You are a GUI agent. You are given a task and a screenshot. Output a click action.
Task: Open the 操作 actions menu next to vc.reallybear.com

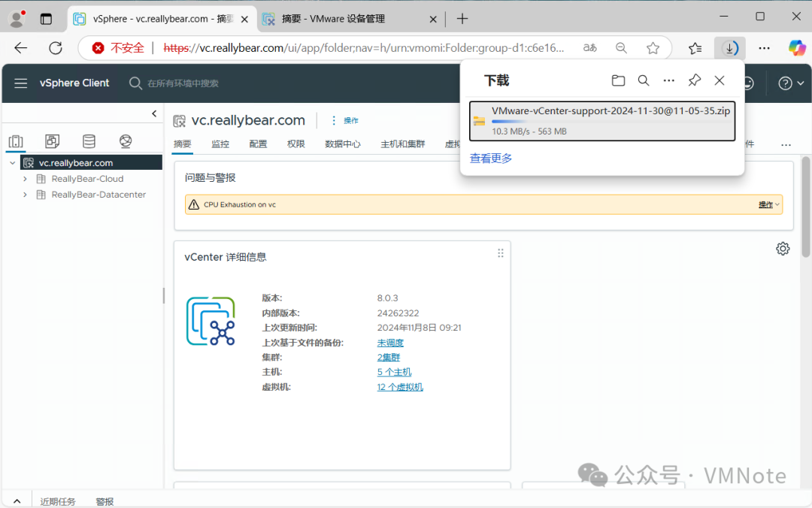pos(345,120)
